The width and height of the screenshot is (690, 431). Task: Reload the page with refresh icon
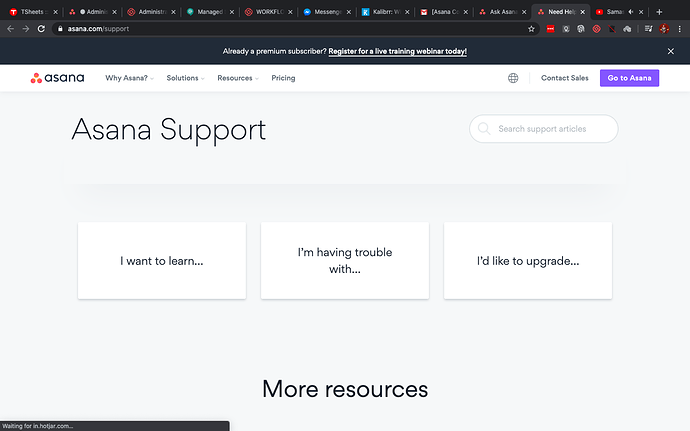[x=41, y=29]
